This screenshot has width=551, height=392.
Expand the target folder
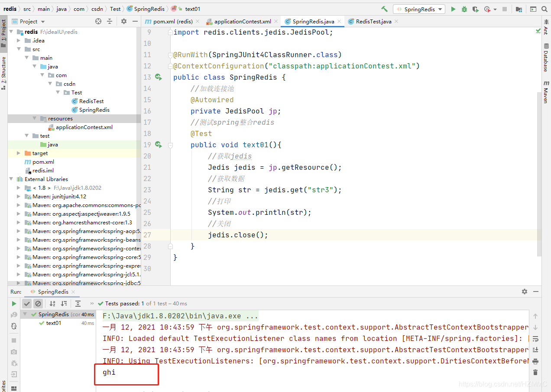click(18, 153)
